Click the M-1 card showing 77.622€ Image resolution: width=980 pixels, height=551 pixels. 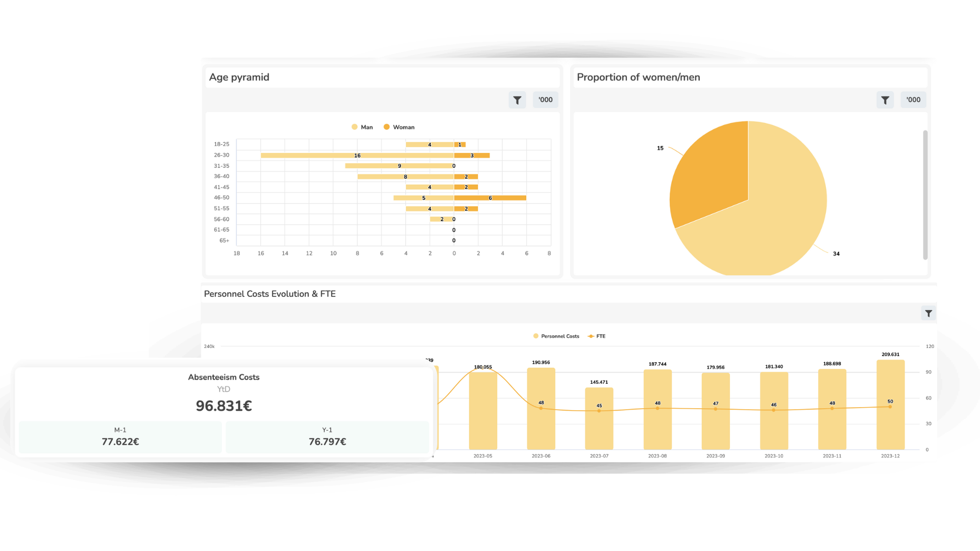click(x=120, y=437)
